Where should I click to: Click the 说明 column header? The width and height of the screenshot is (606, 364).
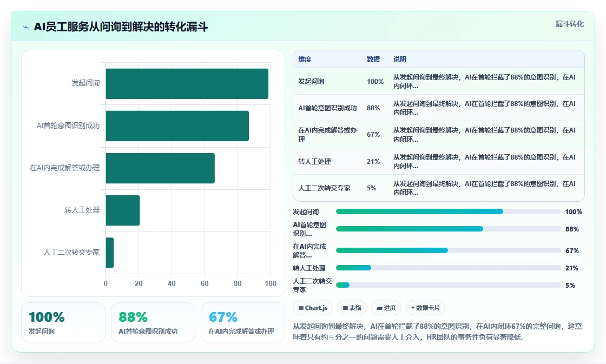(x=400, y=59)
